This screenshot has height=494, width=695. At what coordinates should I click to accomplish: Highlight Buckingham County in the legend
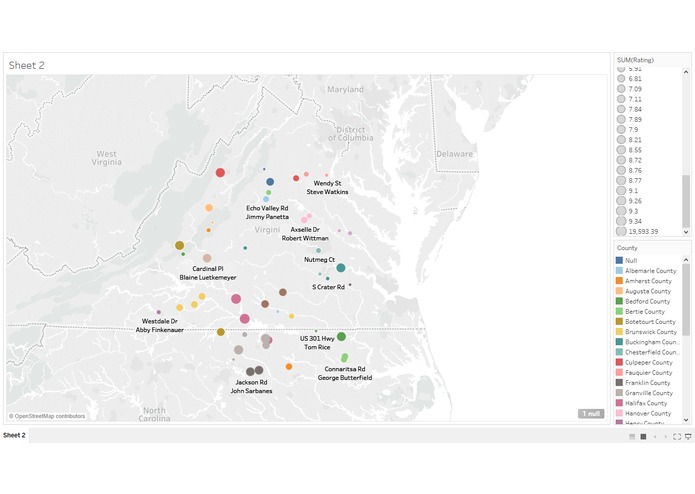click(x=648, y=342)
